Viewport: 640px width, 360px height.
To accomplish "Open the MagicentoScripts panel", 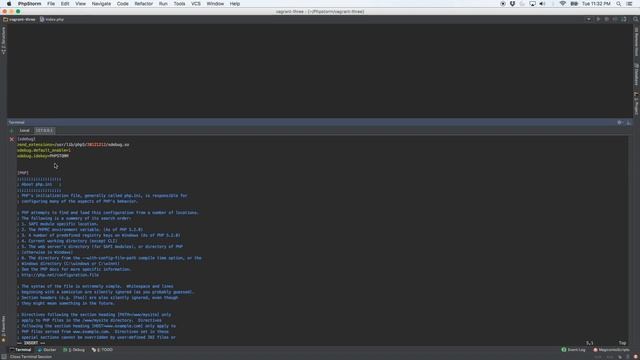I will click(611, 350).
